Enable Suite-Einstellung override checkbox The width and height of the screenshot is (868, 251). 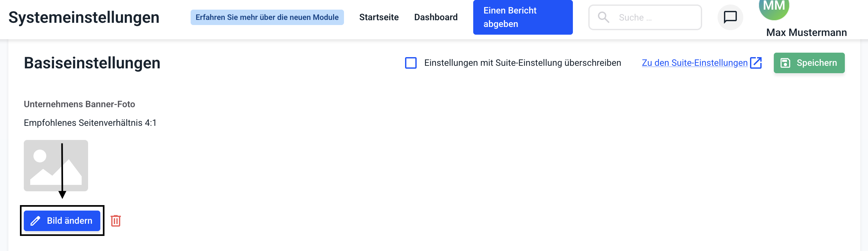pyautogui.click(x=411, y=63)
